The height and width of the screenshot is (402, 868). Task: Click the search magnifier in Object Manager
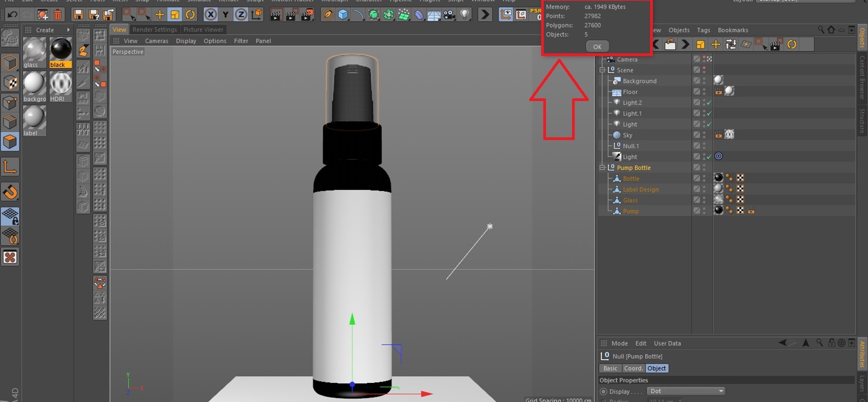click(821, 30)
